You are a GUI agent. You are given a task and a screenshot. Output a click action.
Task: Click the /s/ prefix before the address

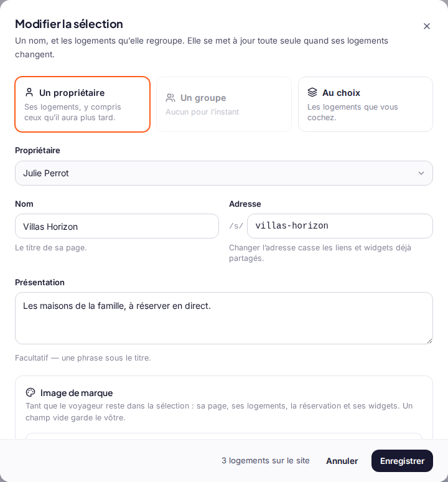(236, 226)
